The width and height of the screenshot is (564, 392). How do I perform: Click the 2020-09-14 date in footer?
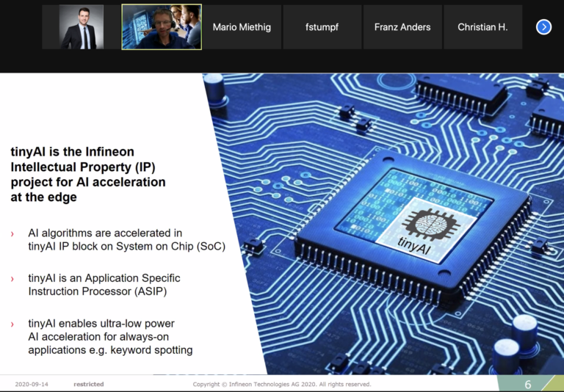coord(29,385)
